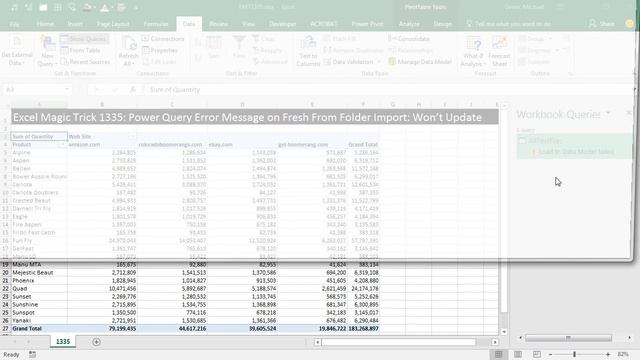Open What-If Analysis dropdown
The width and height of the screenshot is (640, 360).
pyautogui.click(x=473, y=52)
